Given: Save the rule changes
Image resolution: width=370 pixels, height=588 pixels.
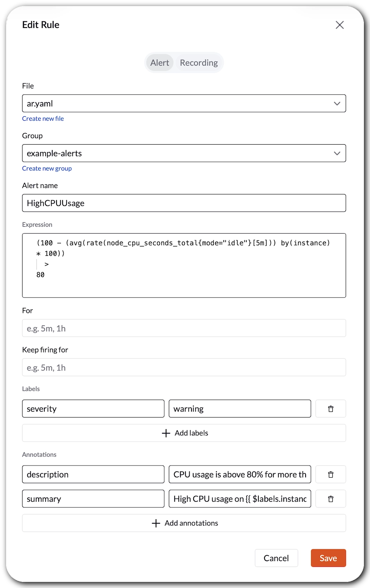Looking at the screenshot, I should [x=328, y=558].
